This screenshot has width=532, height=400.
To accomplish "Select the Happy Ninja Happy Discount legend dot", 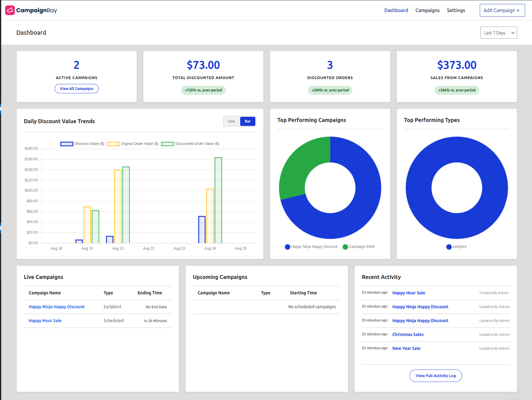I will click(287, 247).
